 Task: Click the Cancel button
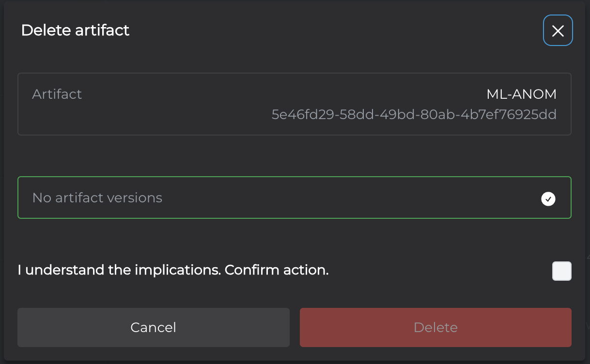pos(154,328)
